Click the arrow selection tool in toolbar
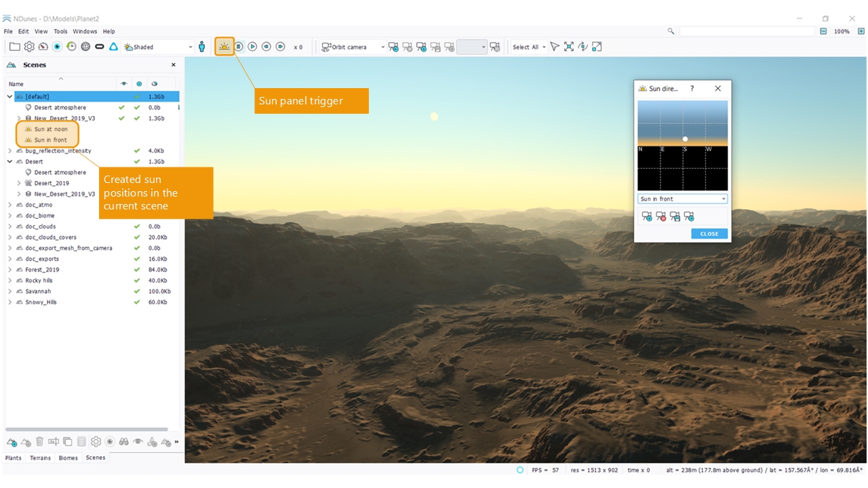868x488 pixels. [x=555, y=47]
